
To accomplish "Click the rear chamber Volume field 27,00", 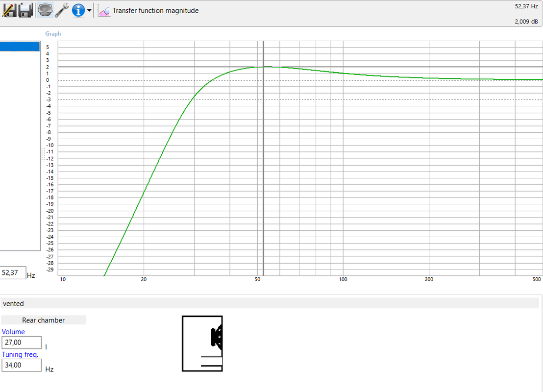I will pos(22,343).
